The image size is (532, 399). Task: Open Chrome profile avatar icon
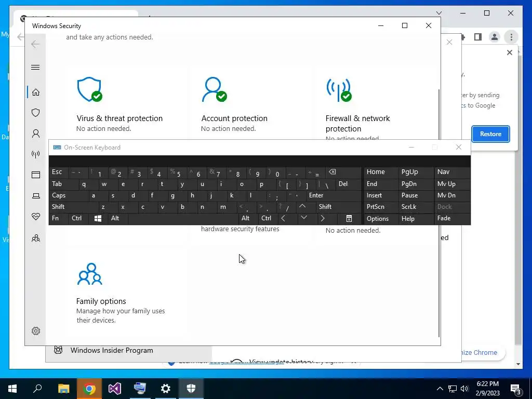pyautogui.click(x=495, y=37)
